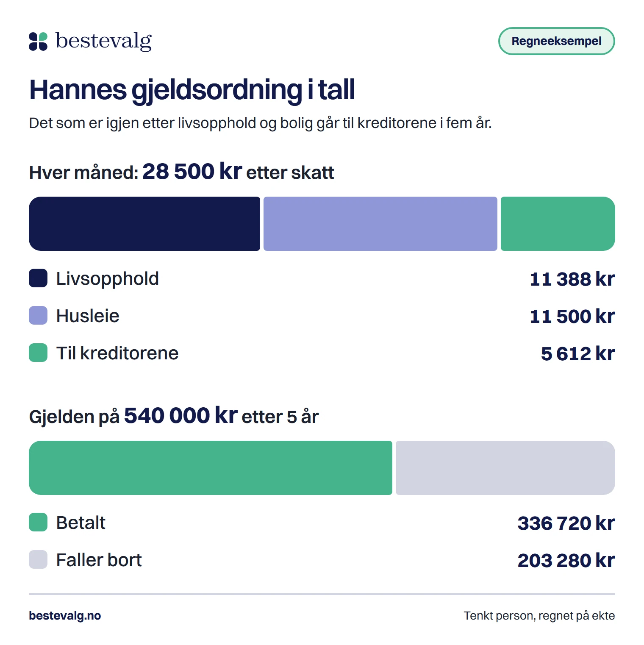The height and width of the screenshot is (645, 644).
Task: Select the green creditors segment in monthly bar
Action: (x=558, y=224)
